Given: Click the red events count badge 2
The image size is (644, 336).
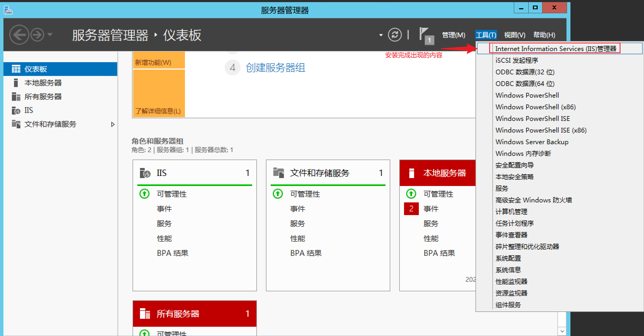Looking at the screenshot, I should coord(411,209).
